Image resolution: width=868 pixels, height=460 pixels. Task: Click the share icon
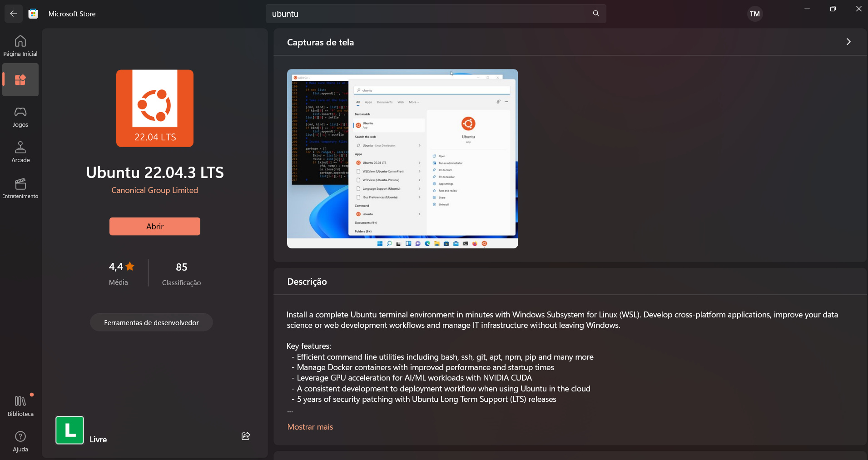tap(246, 436)
